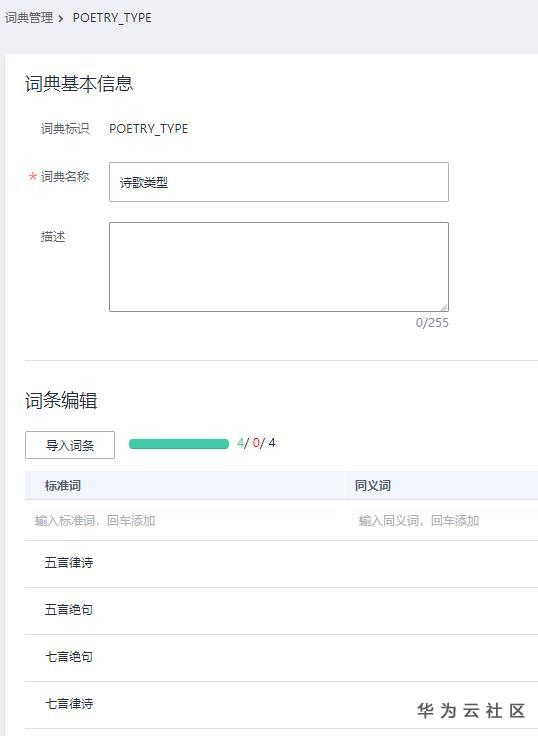The image size is (538, 736).
Task: Focus the 描述 description text area
Action: [x=279, y=267]
